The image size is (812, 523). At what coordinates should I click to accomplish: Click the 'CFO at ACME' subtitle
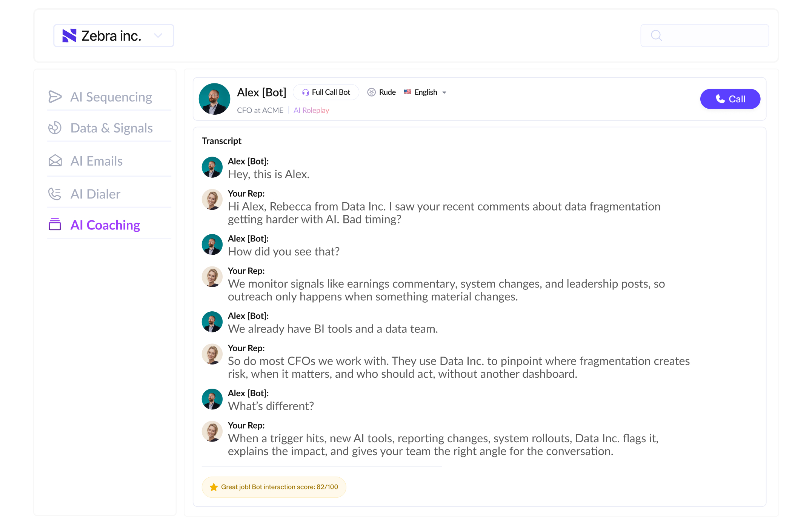pos(260,111)
